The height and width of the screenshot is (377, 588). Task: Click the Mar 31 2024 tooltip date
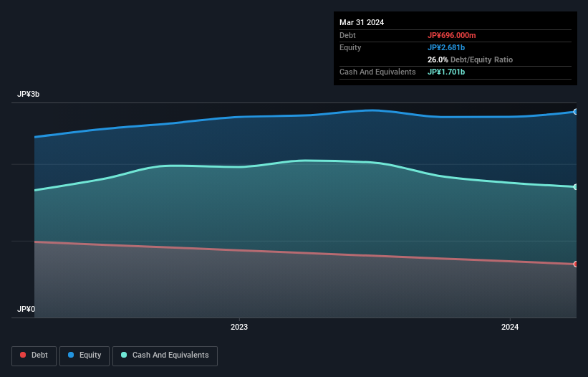coord(362,22)
